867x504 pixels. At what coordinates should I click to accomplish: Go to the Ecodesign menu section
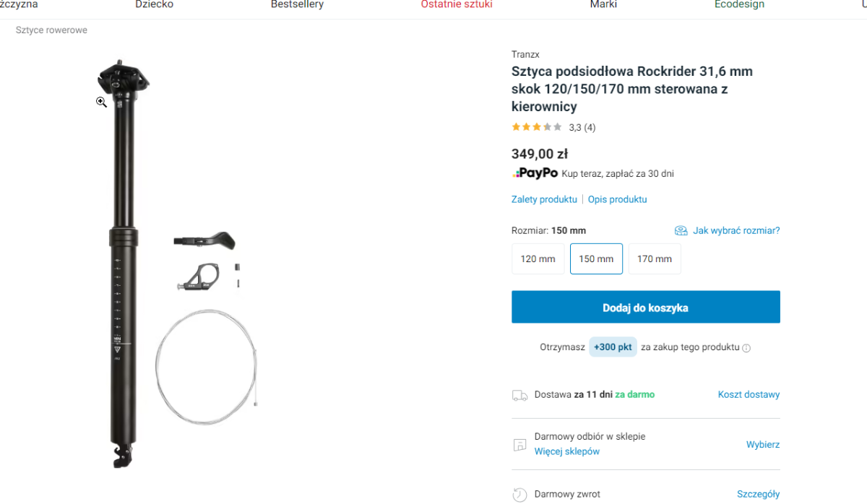[x=739, y=5]
